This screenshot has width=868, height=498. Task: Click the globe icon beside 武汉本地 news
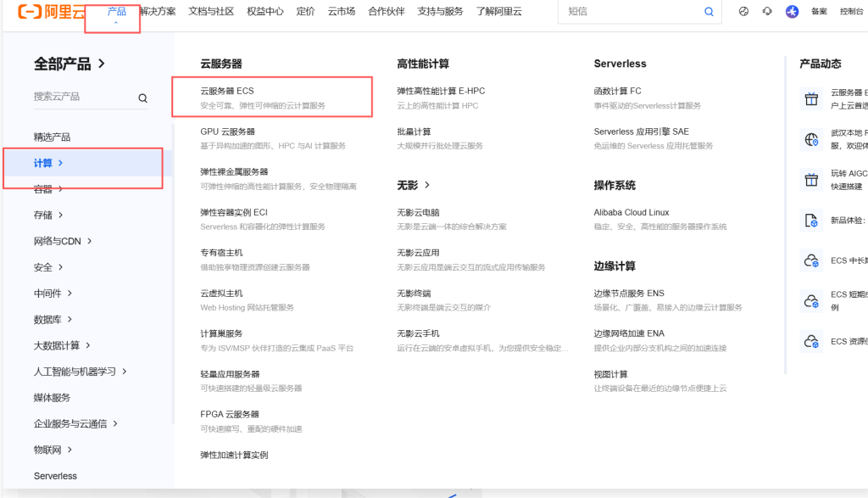pos(811,139)
